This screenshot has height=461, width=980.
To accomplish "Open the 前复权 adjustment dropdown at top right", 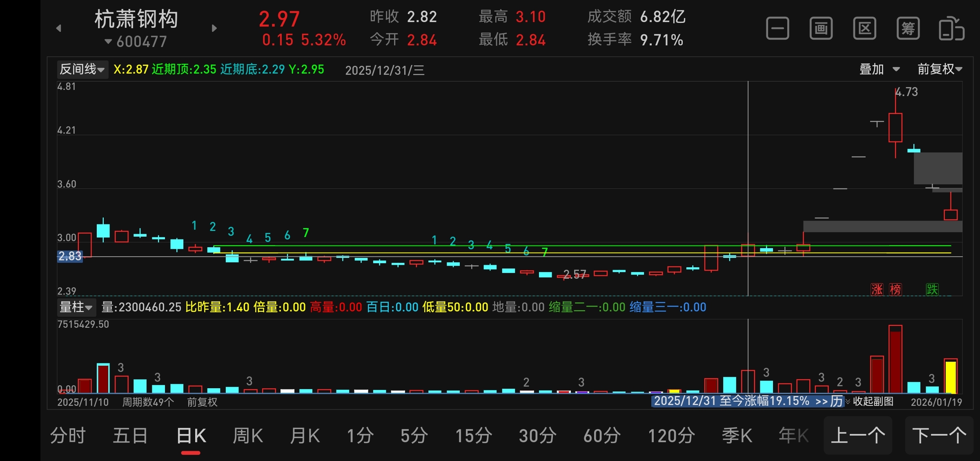I will tap(940, 69).
